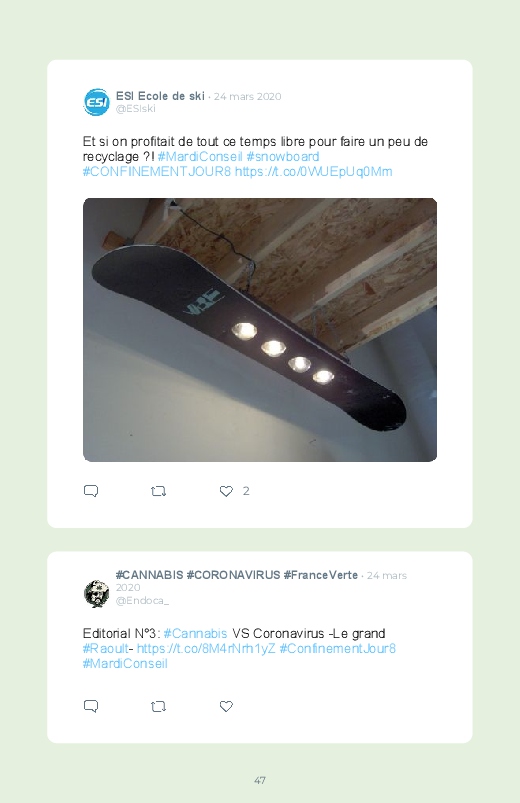520x803 pixels.
Task: Follow the t.co/8M4rNrh1yZ link
Action: point(206,648)
